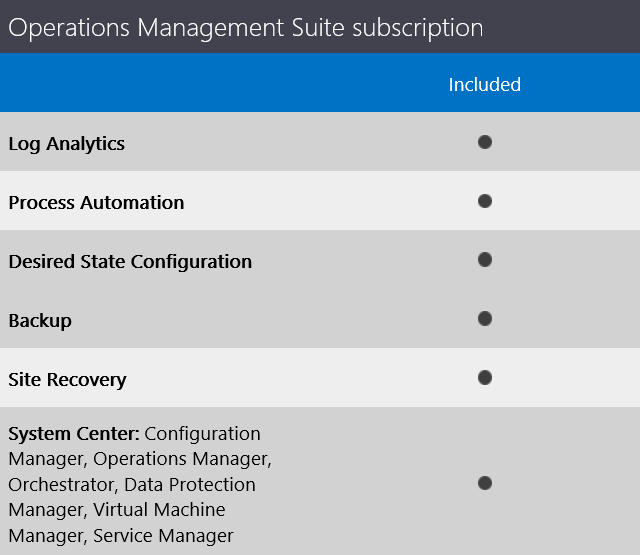Click the bold System Center heading
The height and width of the screenshot is (555, 640).
click(74, 433)
